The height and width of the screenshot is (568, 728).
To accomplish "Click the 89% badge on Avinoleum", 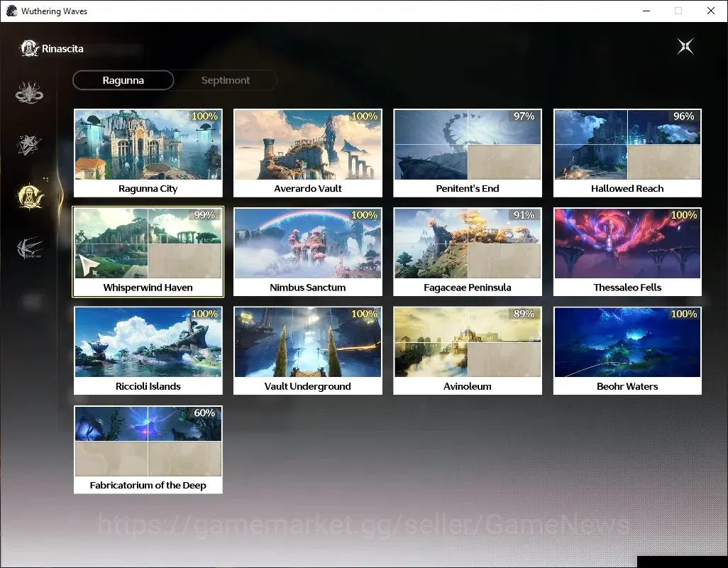I will point(524,314).
